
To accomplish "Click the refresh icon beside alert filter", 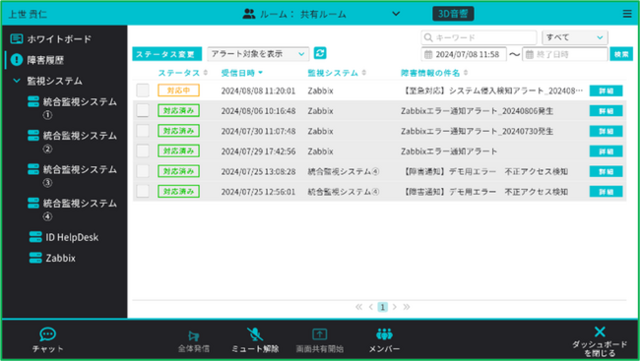I will click(320, 53).
